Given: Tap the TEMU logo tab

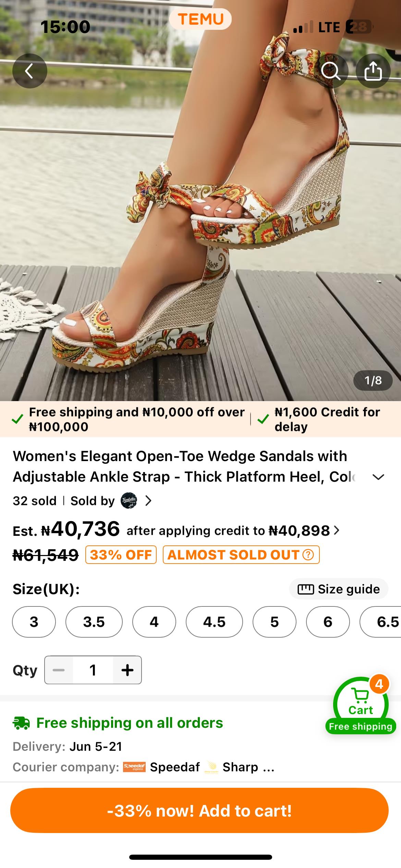Looking at the screenshot, I should pos(200,19).
